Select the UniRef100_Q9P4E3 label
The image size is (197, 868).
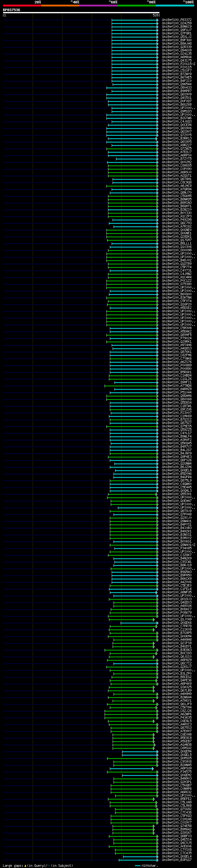(x=176, y=457)
